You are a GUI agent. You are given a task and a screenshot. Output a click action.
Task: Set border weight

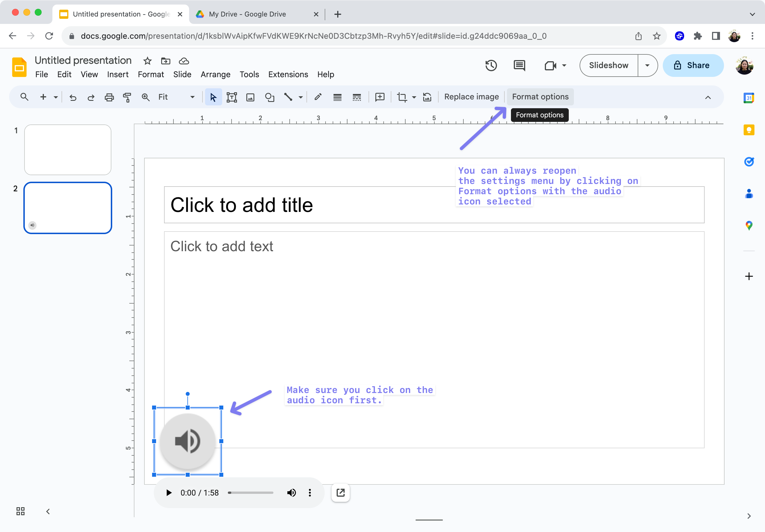(337, 97)
